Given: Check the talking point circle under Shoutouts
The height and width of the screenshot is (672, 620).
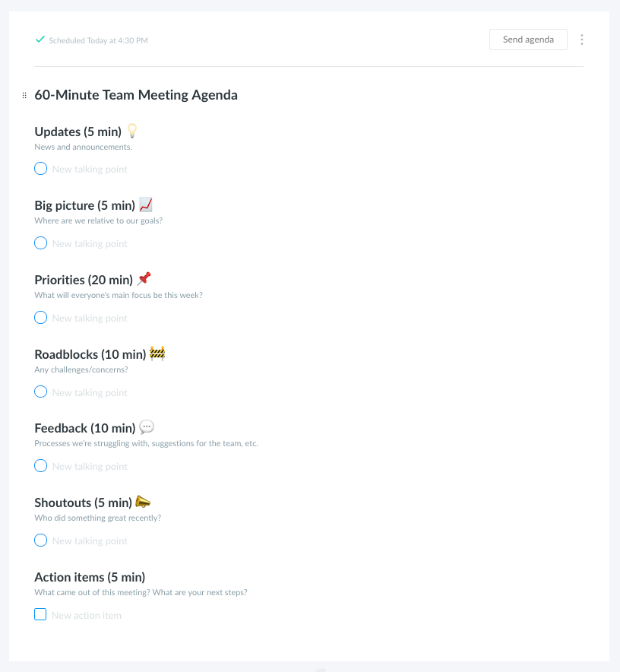Looking at the screenshot, I should (41, 540).
